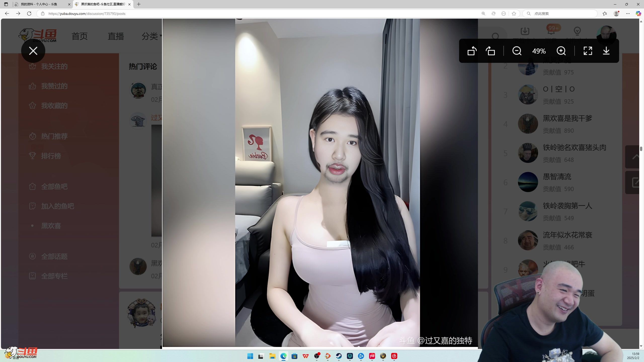Image resolution: width=644 pixels, height=362 pixels.
Task: Open 全部专栏 in sidebar
Action: (x=48, y=276)
